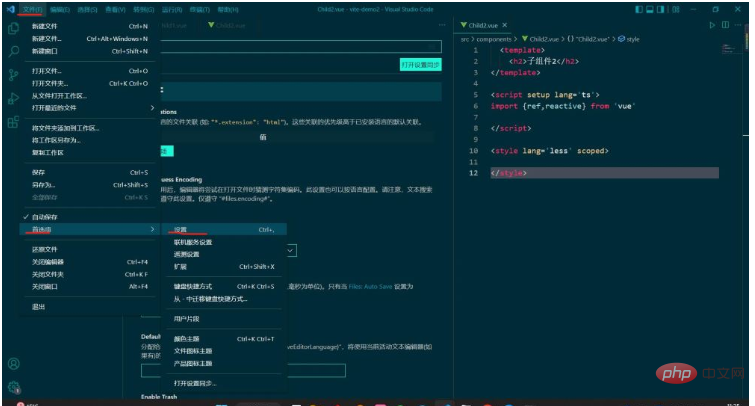Open the Search view in activity bar

13,51
